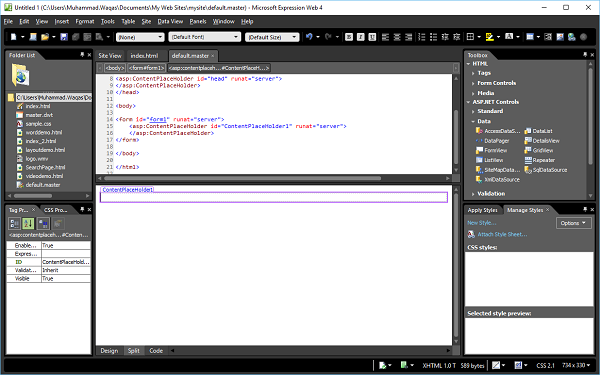
Task: Toggle Italic formatting button
Action: tap(360, 37)
